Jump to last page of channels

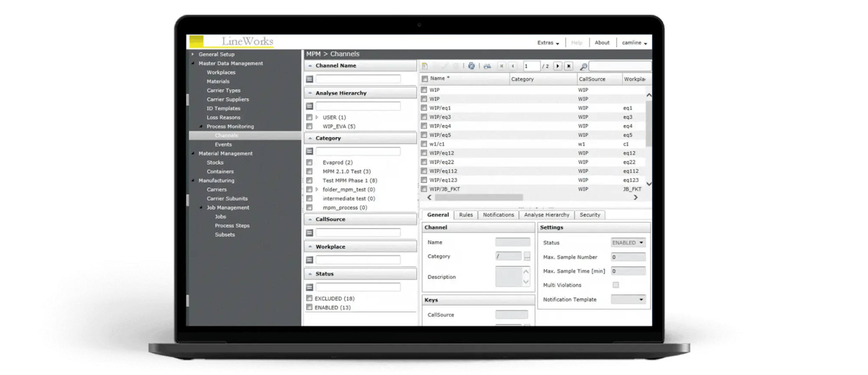pos(569,66)
